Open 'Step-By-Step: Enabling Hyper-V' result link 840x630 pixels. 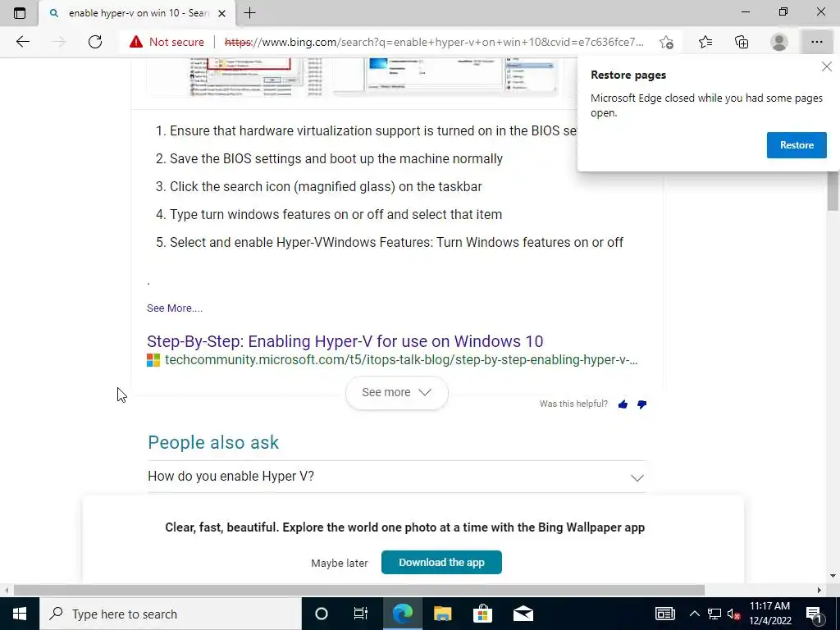click(x=345, y=341)
